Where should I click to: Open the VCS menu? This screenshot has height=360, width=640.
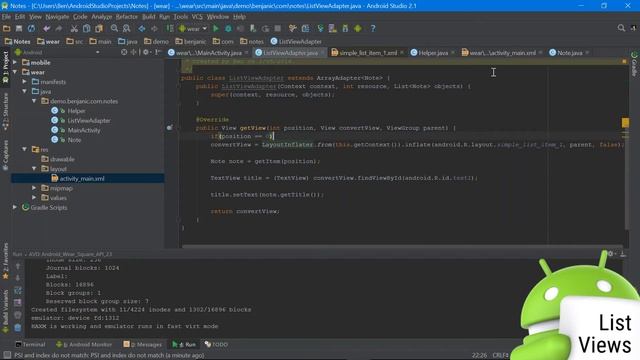click(197, 17)
